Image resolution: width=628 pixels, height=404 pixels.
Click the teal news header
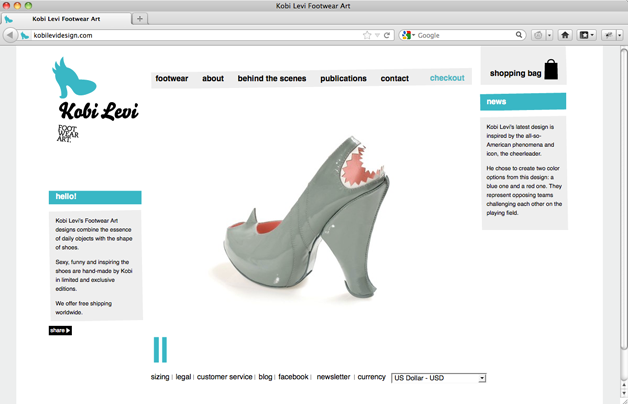pyautogui.click(x=523, y=101)
